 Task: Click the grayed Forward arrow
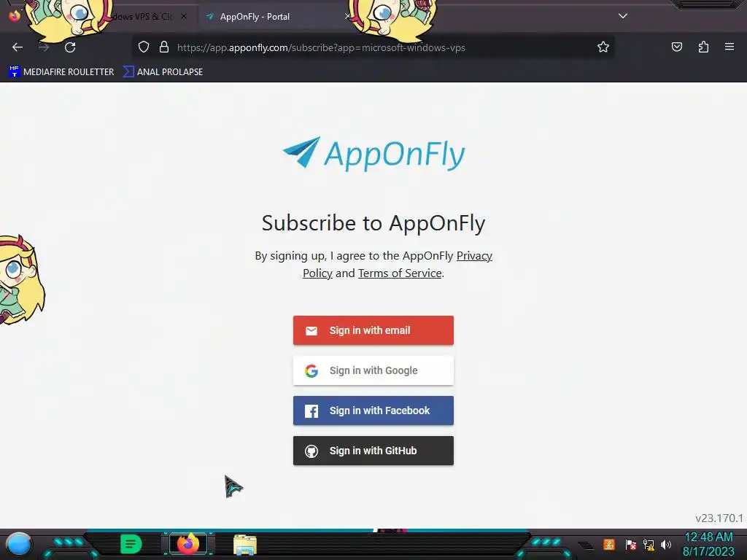[44, 47]
